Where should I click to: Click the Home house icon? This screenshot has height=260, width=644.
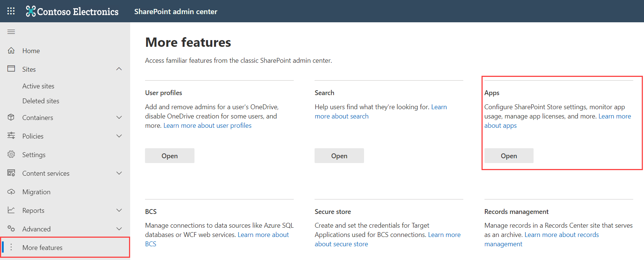11,51
